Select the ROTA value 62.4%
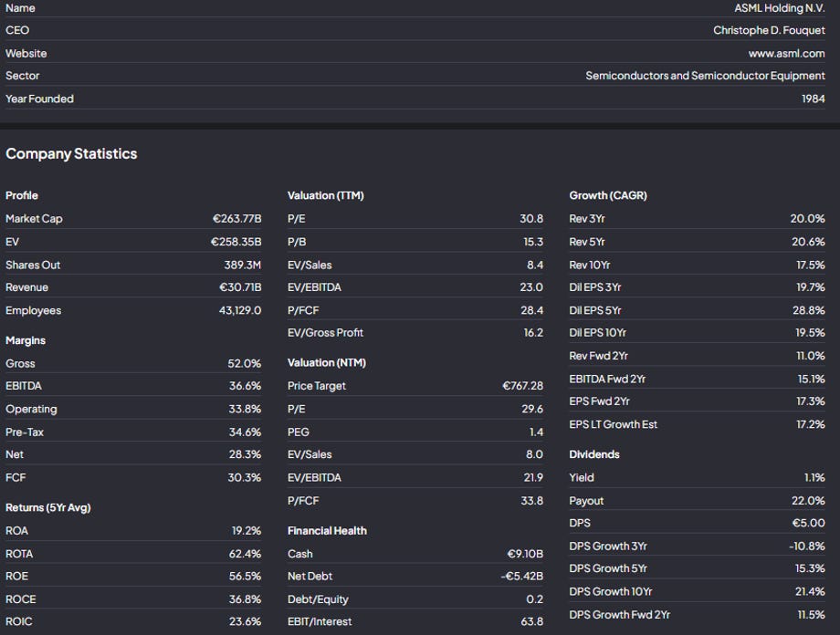Viewport: 840px width, 635px height. click(245, 554)
